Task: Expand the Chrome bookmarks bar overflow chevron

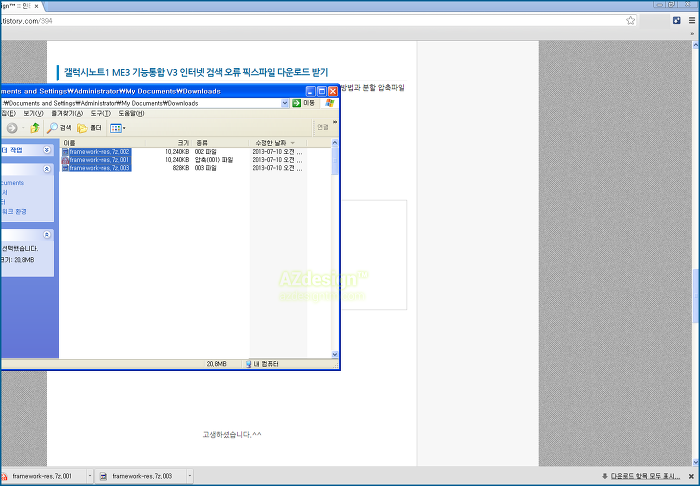Action: [692, 33]
